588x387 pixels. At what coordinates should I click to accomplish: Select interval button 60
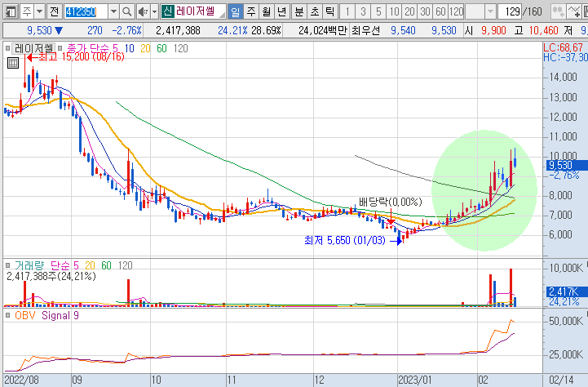click(440, 12)
